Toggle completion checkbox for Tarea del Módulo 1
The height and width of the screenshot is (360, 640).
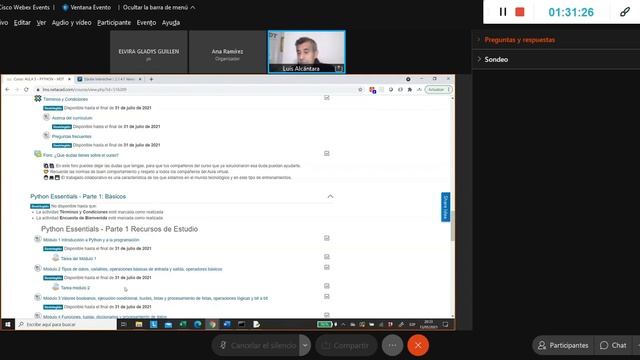327,257
